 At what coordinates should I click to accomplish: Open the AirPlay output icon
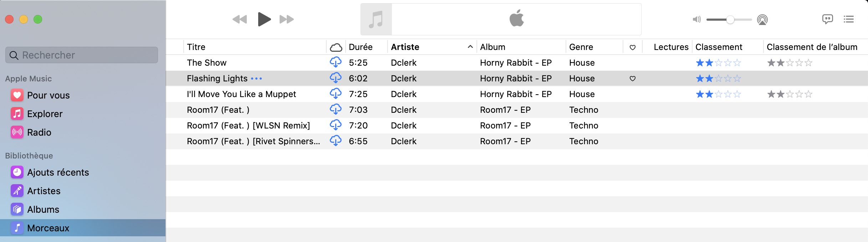pyautogui.click(x=762, y=20)
